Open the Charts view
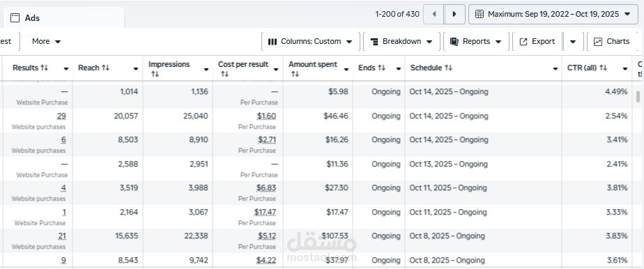 611,42
